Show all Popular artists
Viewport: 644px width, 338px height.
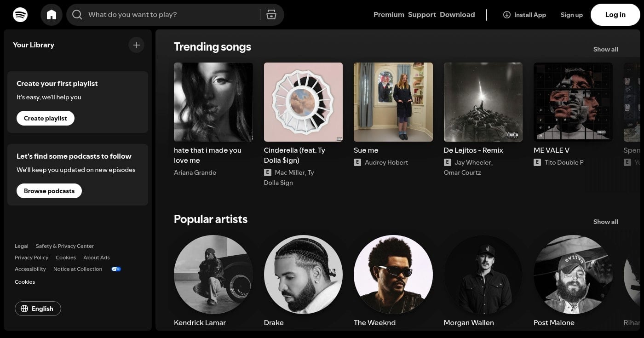click(x=605, y=222)
